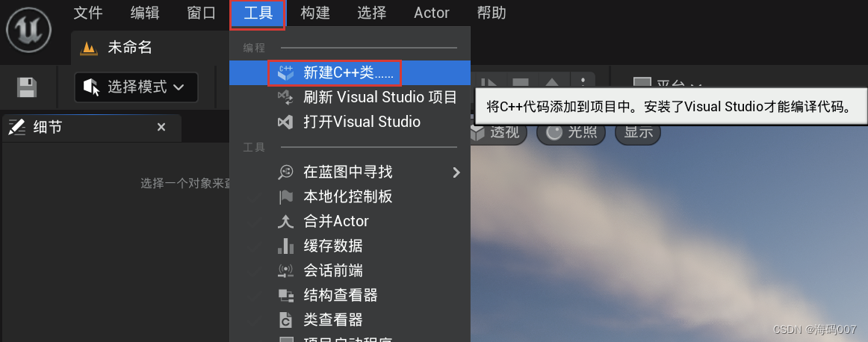Screen dimensions: 868x342
Task: Open 缓存数据 menu entry
Action: (350, 246)
